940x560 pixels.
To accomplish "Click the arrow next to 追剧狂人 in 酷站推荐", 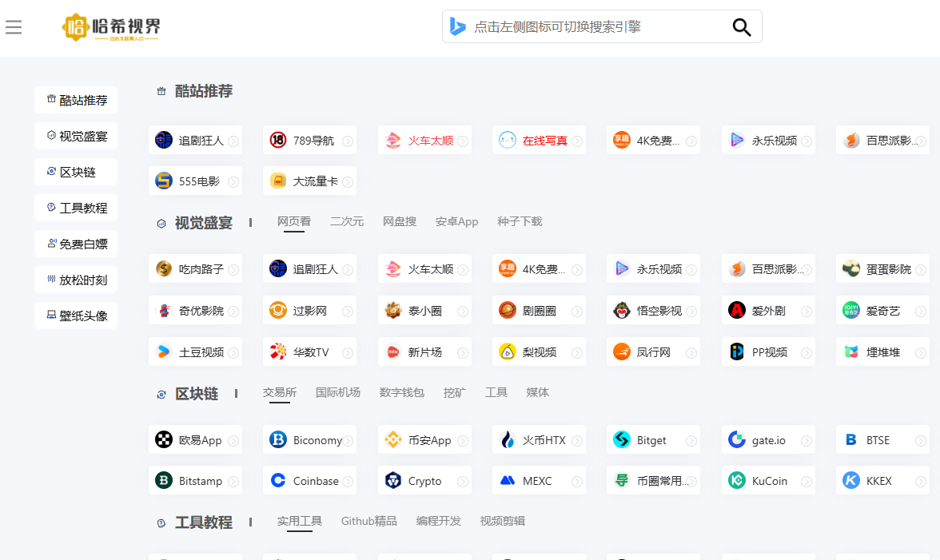I will [x=233, y=141].
